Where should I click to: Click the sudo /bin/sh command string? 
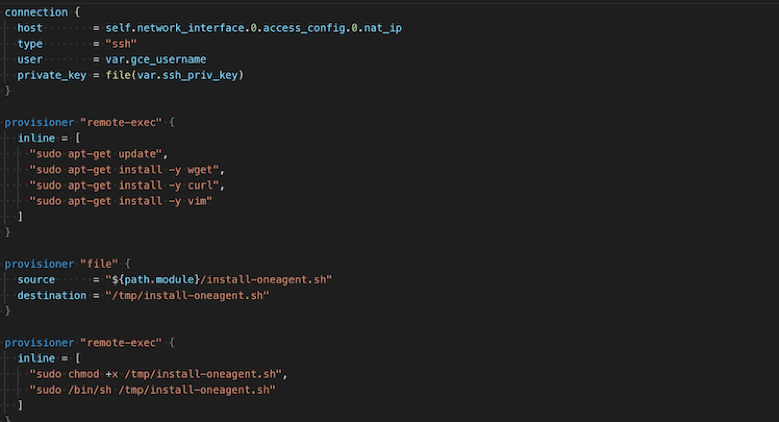152,390
